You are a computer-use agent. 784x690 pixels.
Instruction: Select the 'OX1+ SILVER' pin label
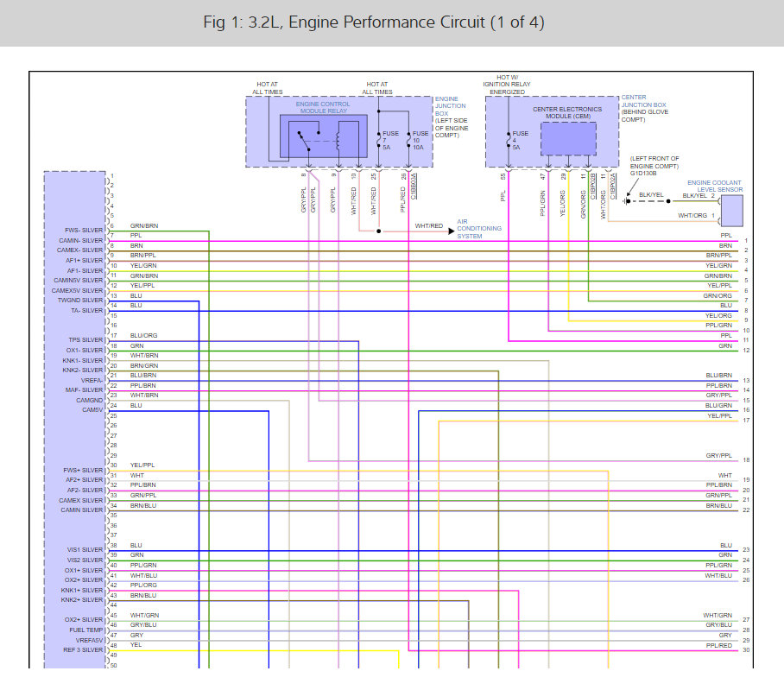tap(84, 571)
